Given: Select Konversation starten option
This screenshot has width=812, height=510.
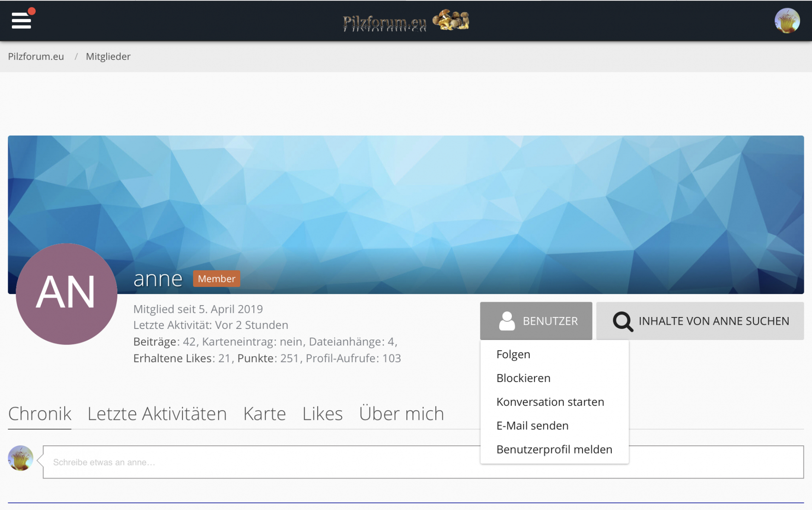Looking at the screenshot, I should point(550,402).
